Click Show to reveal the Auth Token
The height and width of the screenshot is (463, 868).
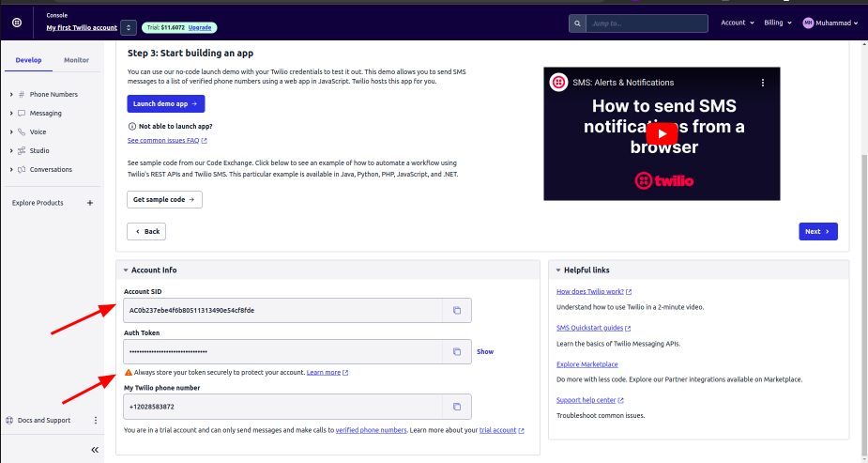[x=485, y=351]
